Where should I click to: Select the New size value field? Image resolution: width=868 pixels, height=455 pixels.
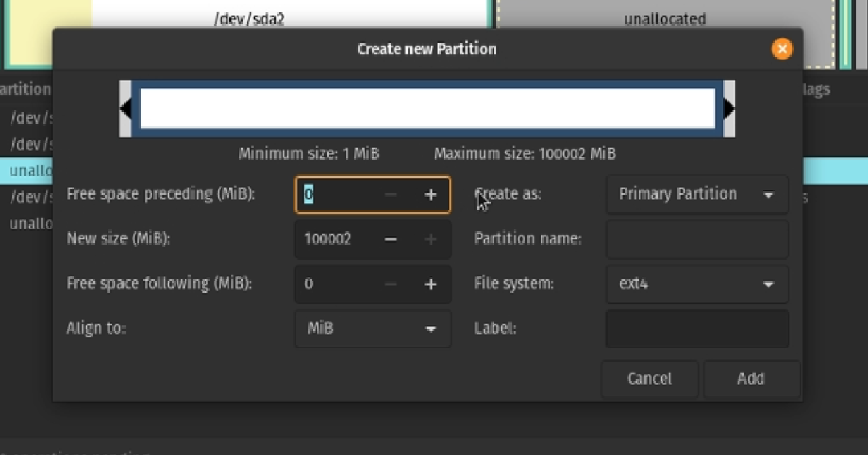pos(335,239)
